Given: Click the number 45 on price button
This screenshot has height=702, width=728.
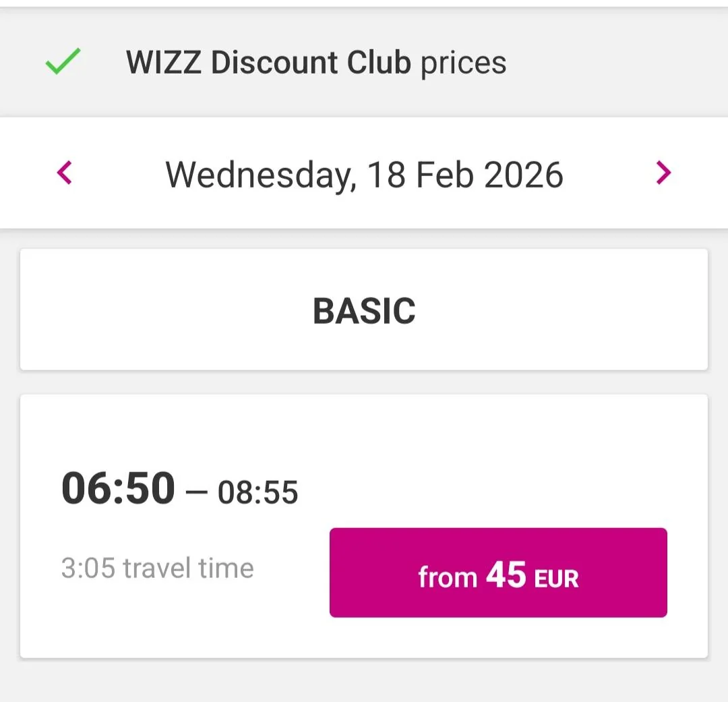Looking at the screenshot, I should [506, 575].
